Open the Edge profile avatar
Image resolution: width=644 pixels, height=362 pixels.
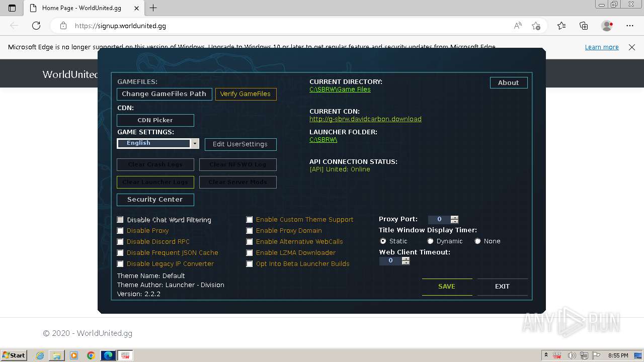click(x=607, y=26)
